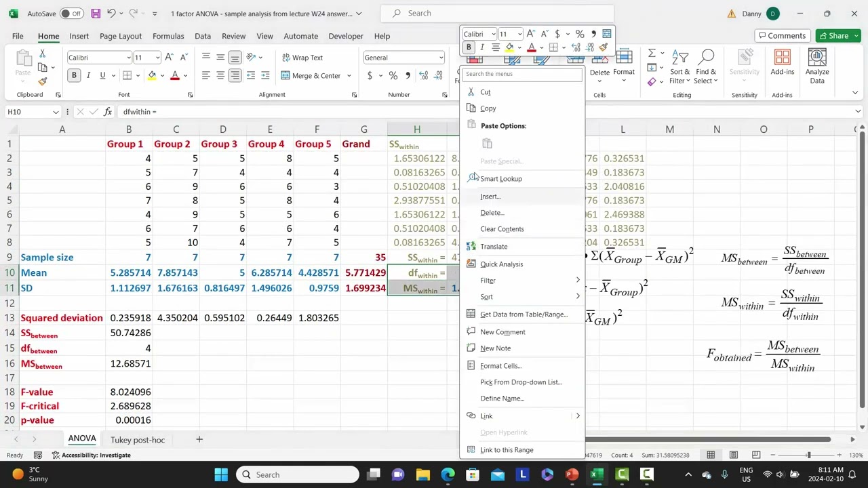This screenshot has height=488, width=868.
Task: Click Merge and Center icon in the mini toolbar
Action: coord(607,34)
